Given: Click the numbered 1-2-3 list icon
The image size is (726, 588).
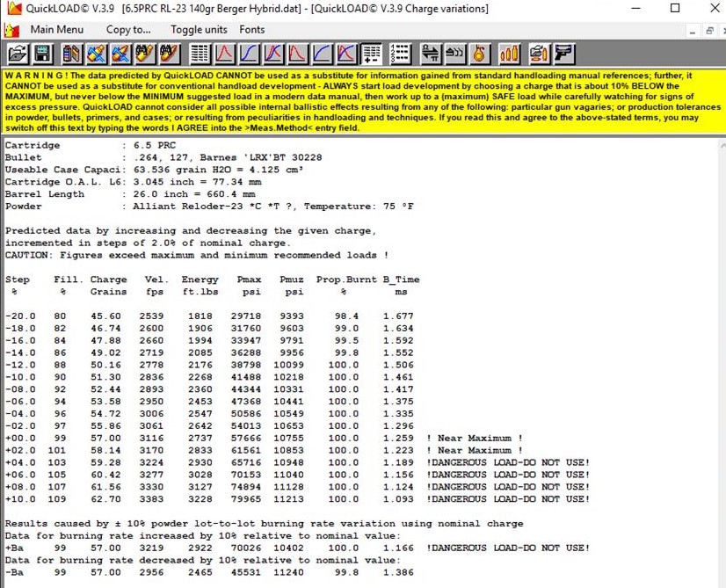Looking at the screenshot, I should 400,54.
